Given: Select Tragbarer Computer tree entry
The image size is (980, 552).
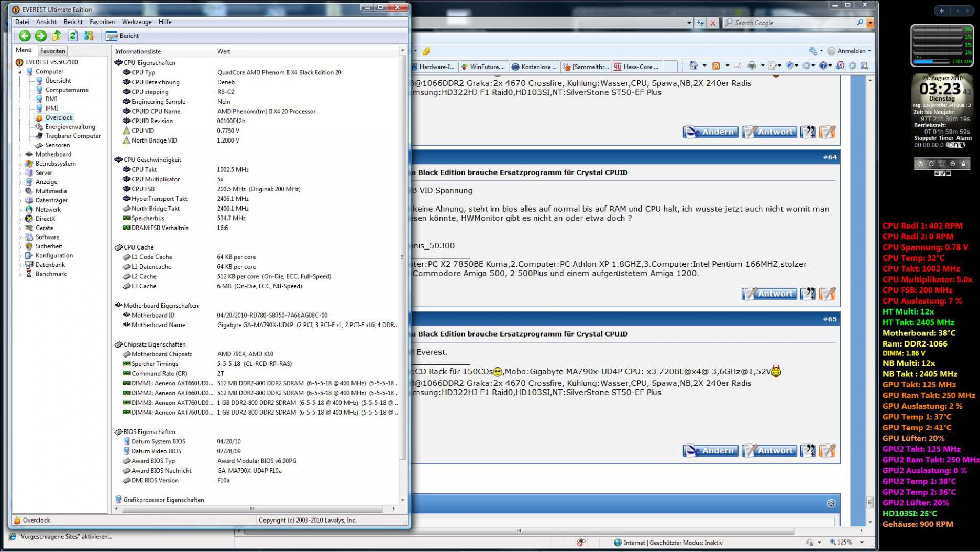Looking at the screenshot, I should pyautogui.click(x=73, y=136).
